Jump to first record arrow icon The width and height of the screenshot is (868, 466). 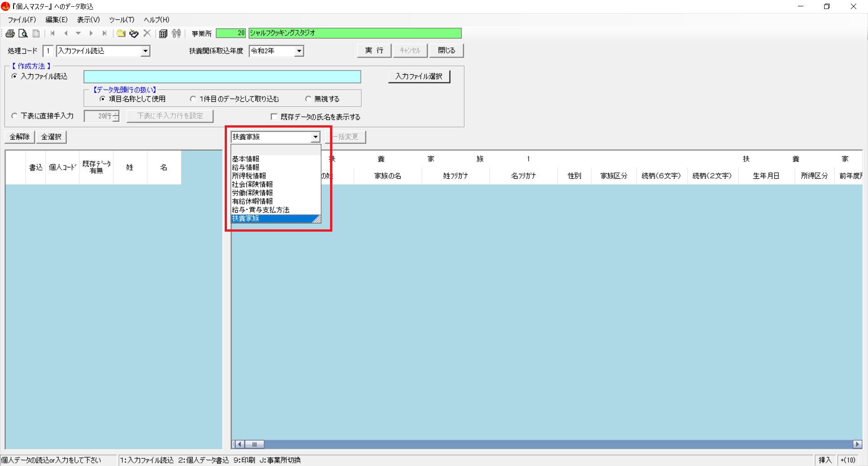click(52, 33)
